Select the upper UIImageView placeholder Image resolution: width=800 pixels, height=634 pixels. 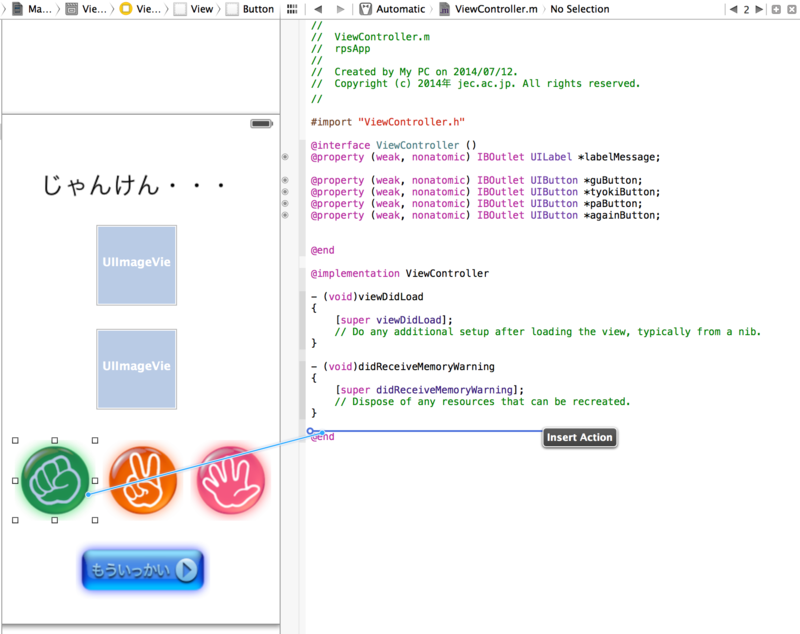137,265
